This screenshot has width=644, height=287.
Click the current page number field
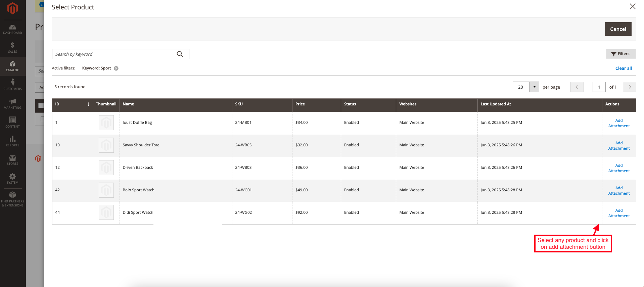click(599, 87)
